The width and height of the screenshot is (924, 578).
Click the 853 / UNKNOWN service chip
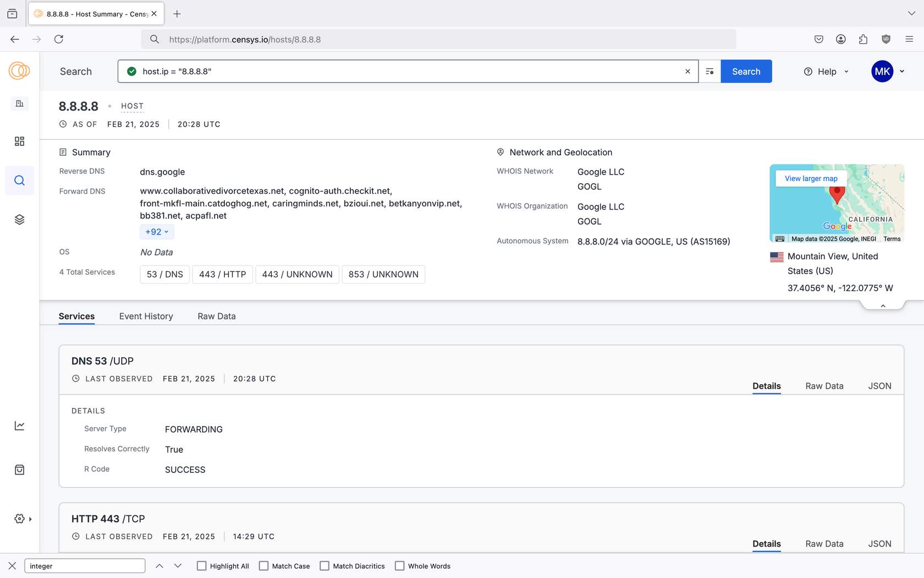[x=383, y=274]
